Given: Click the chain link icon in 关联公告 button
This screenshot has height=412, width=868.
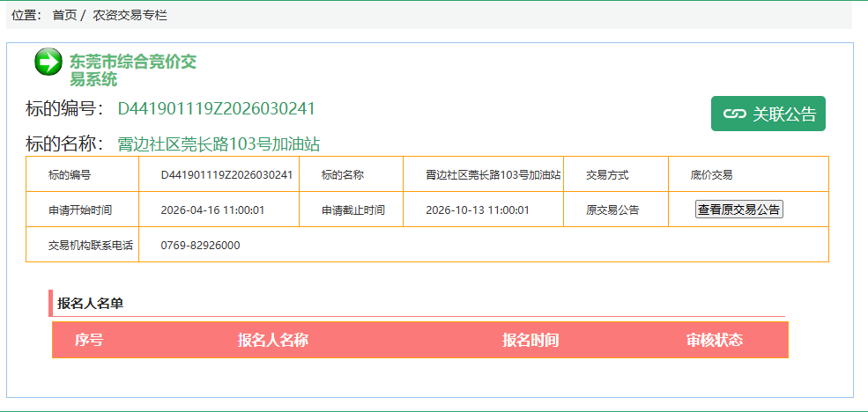Looking at the screenshot, I should pyautogui.click(x=734, y=114).
